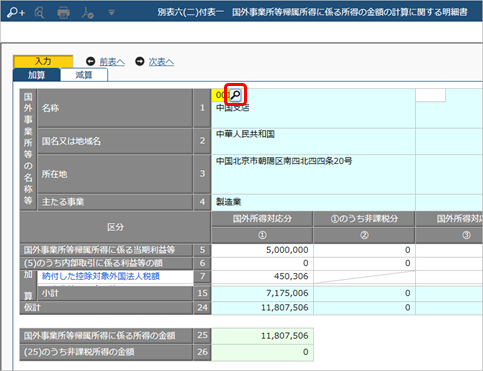Click the yellow 入力 button
Image resolution: width=483 pixels, height=371 pixels.
click(43, 61)
